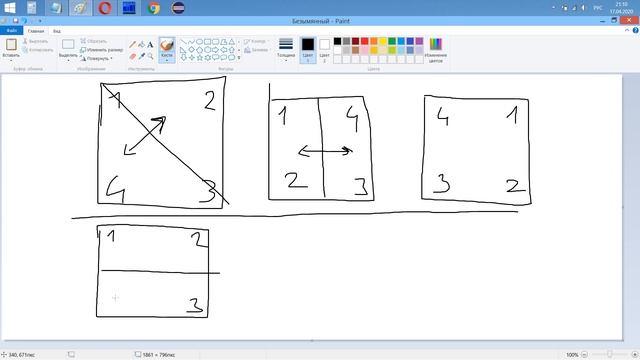Expand the Select (Выделить) dropdown arrow
The image size is (640, 360).
pos(68,60)
